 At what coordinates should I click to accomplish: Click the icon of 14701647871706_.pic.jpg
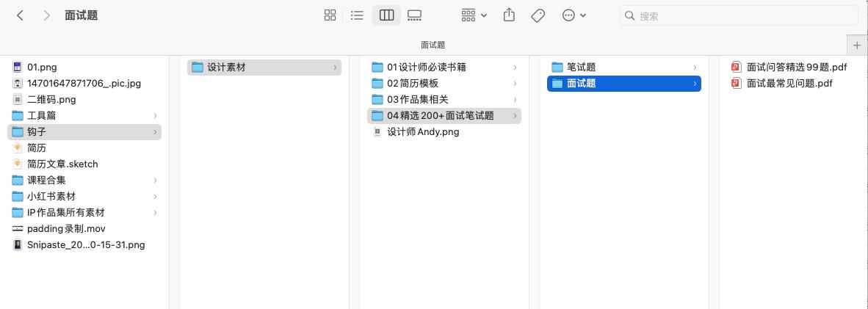(x=17, y=84)
